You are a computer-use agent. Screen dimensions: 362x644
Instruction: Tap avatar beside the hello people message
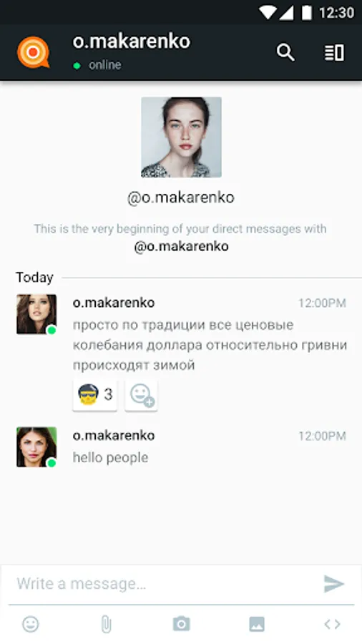click(36, 447)
